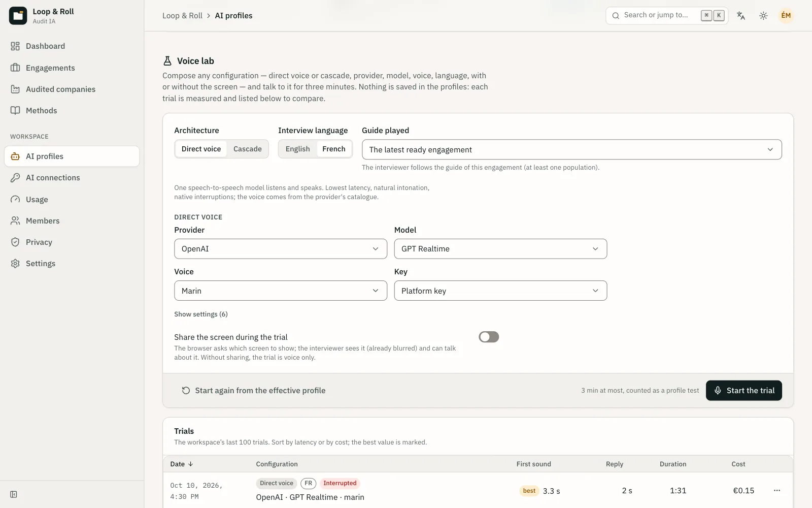Switch interview language to English
Viewport: 812px width, 508px height.
coord(297,149)
